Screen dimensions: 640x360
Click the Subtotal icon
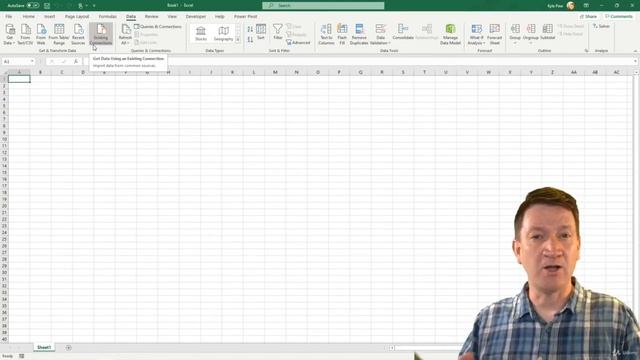pos(547,32)
